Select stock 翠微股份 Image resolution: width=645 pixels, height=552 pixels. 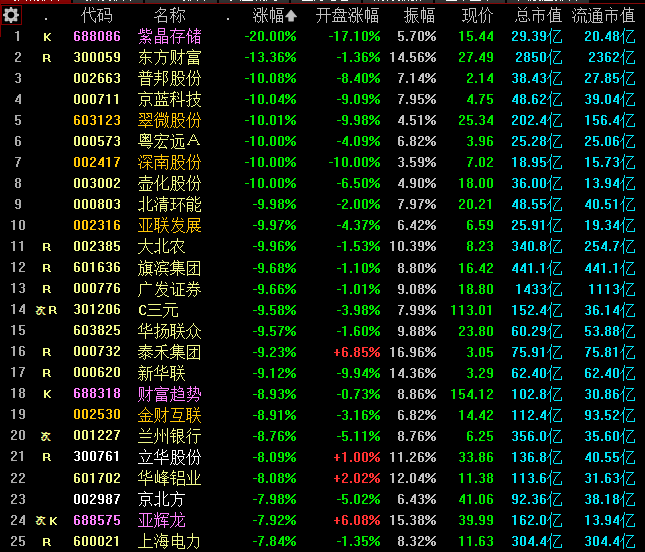(169, 120)
